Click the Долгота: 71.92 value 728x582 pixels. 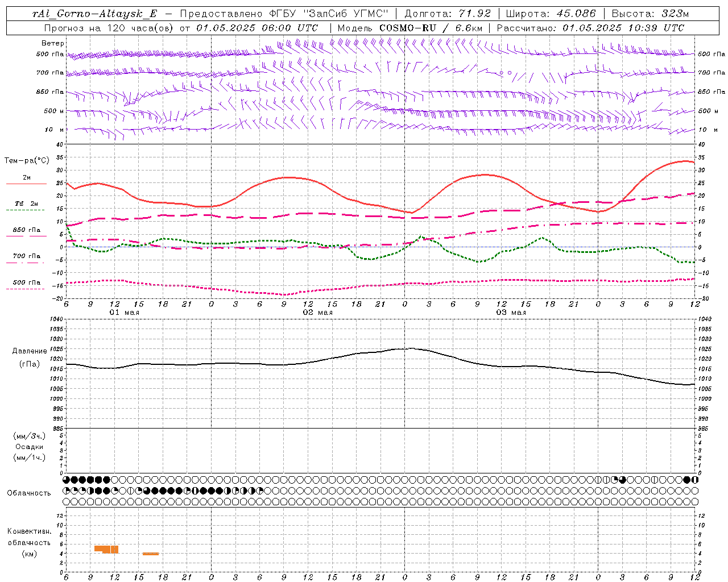tap(448, 14)
